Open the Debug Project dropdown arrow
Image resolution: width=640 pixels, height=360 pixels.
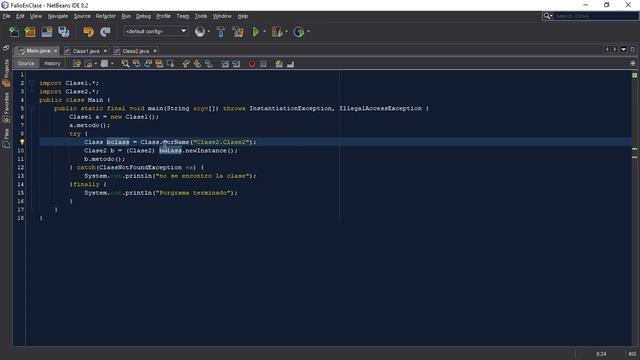286,31
